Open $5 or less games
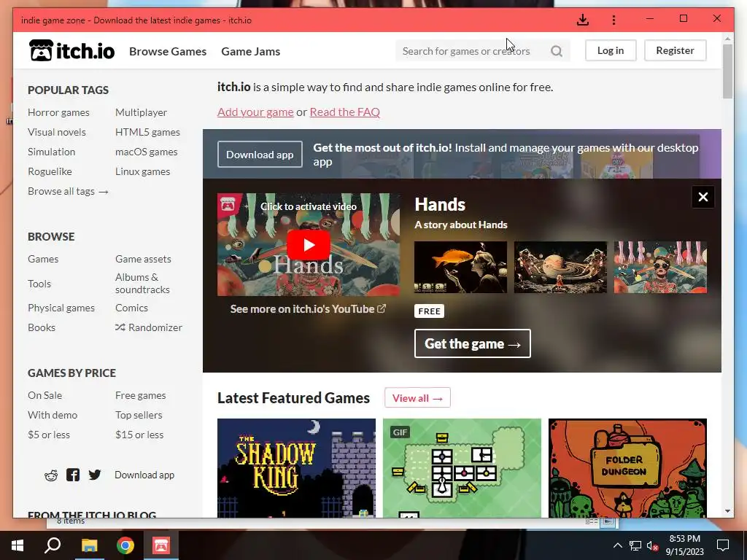Viewport: 747px width, 560px height. pyautogui.click(x=49, y=435)
